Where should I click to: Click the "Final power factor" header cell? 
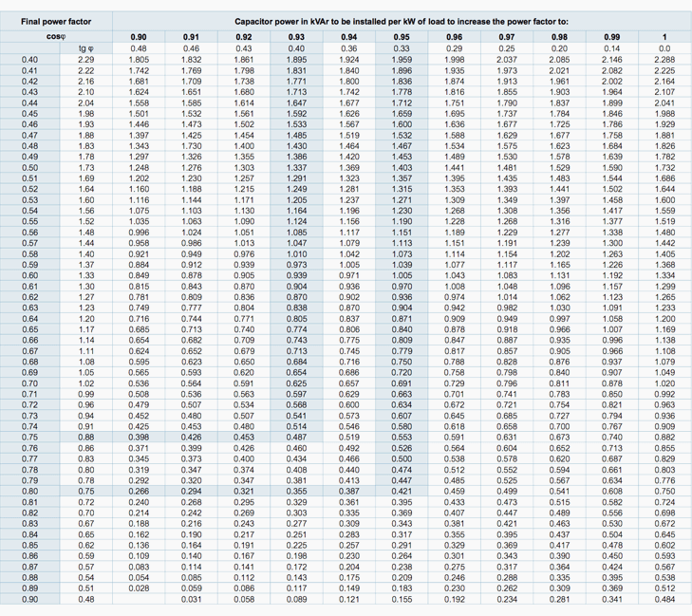point(56,22)
